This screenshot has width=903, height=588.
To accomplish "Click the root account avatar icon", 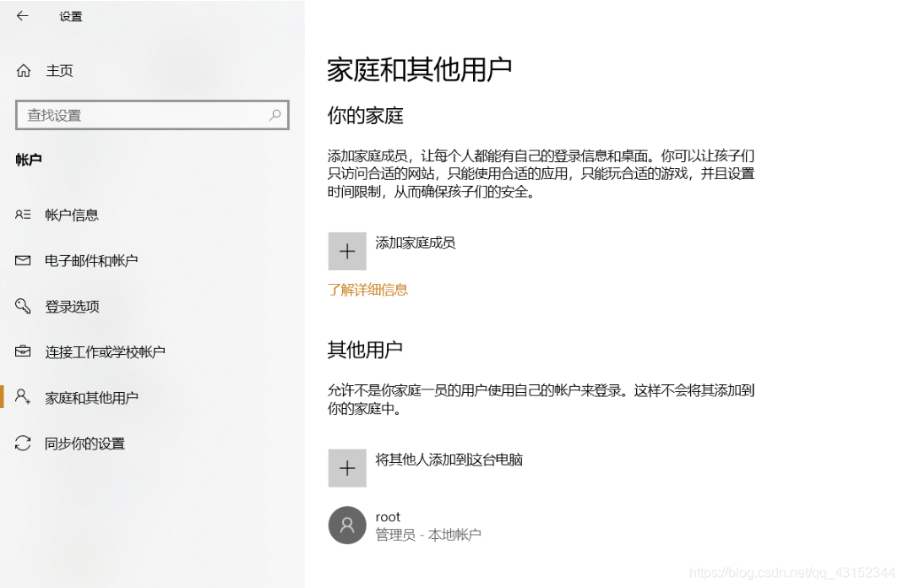I will (x=346, y=525).
